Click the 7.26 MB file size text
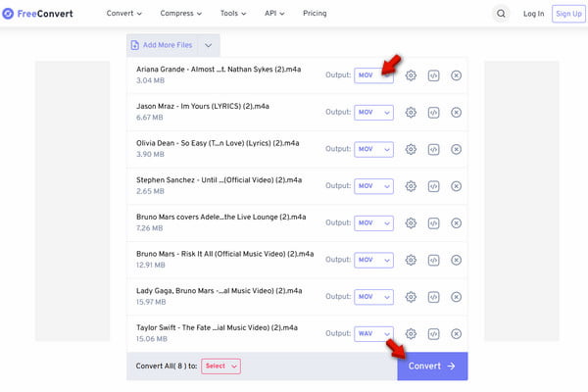This screenshot has width=588, height=392. [149, 228]
